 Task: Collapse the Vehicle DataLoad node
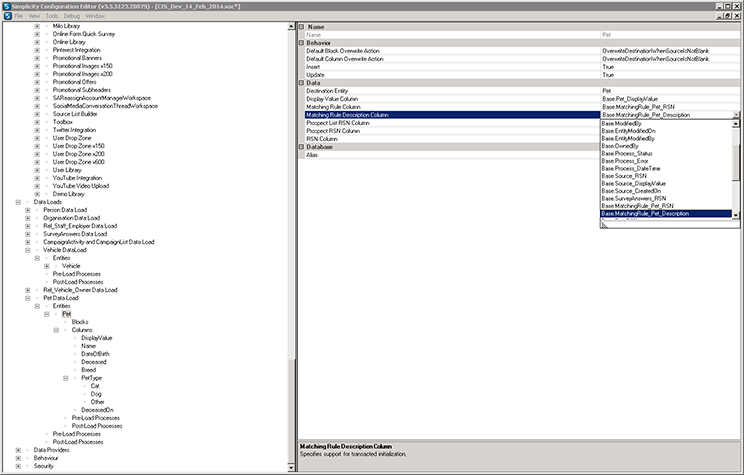[28, 250]
